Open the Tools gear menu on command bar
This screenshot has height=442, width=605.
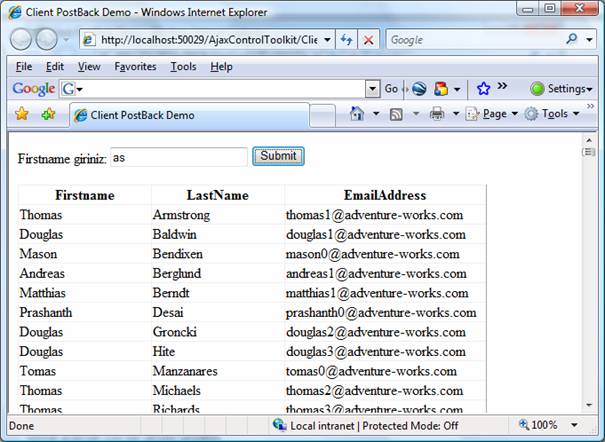click(x=552, y=114)
